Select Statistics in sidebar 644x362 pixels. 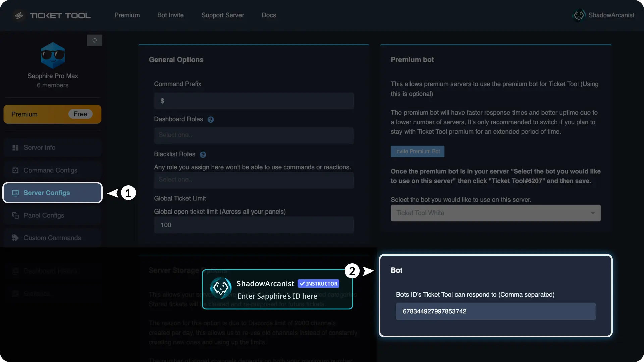[x=52, y=294]
